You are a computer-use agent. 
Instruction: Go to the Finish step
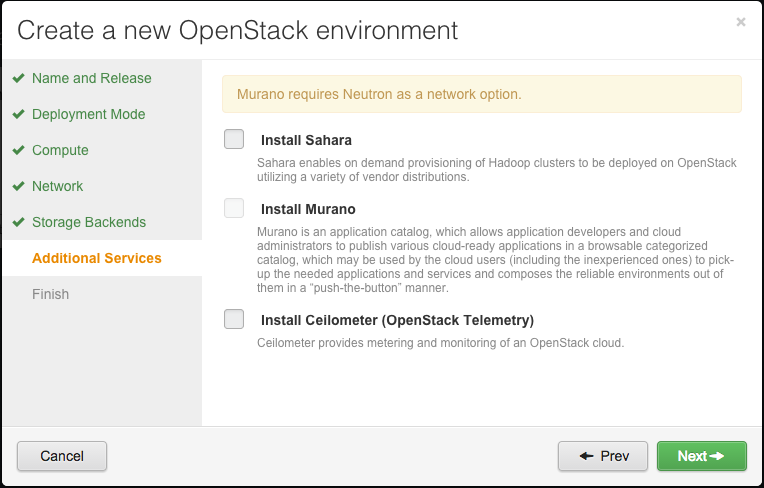tap(51, 294)
